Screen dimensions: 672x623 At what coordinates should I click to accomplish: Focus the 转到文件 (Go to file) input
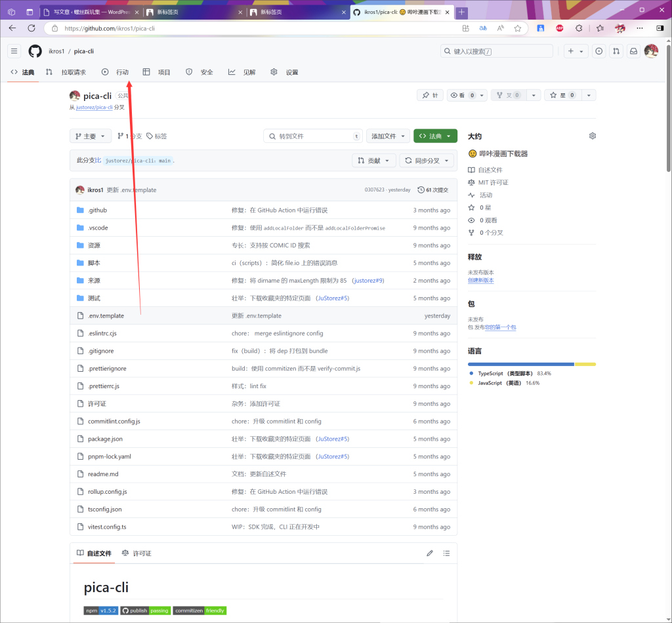[313, 136]
